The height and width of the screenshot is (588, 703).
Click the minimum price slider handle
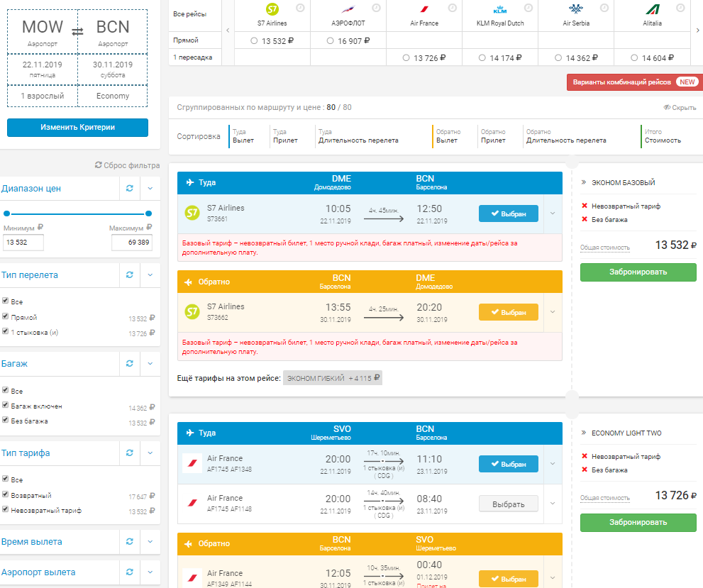6,213
